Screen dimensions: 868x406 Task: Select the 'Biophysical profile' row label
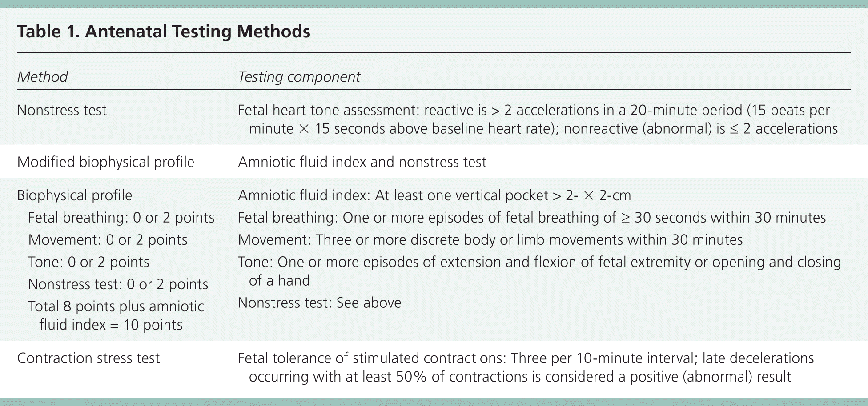[74, 195]
